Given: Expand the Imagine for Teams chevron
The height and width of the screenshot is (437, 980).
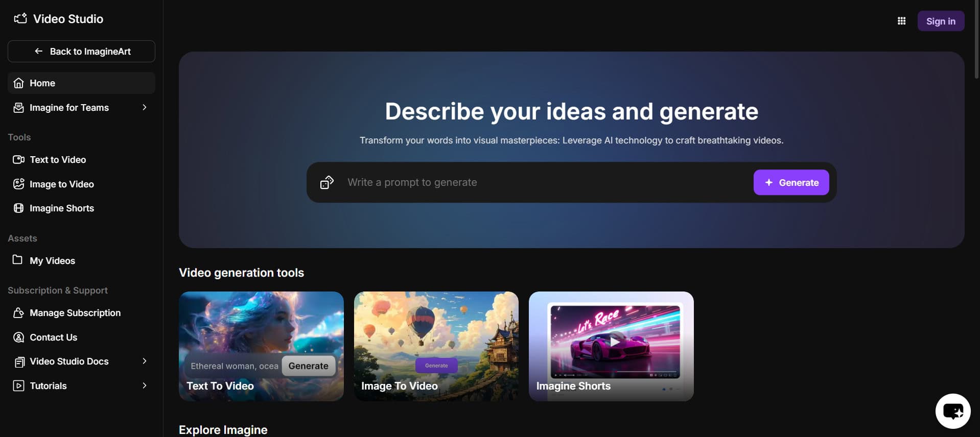Looking at the screenshot, I should coord(145,107).
